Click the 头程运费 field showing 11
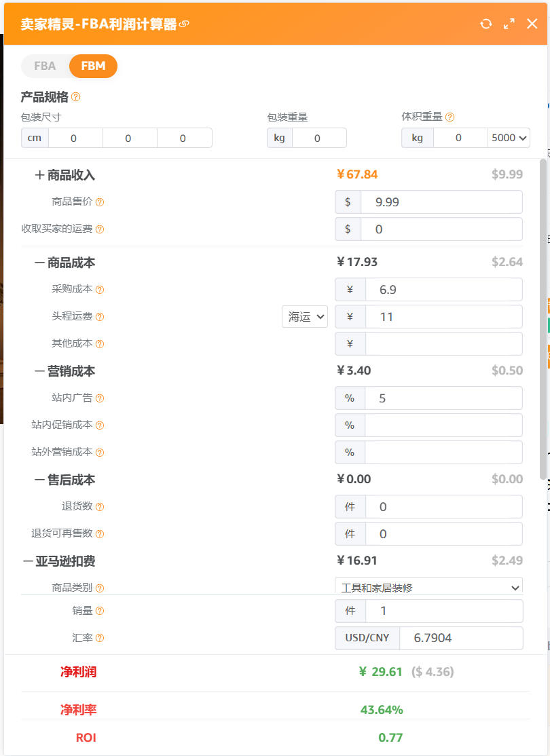This screenshot has height=756, width=550. [443, 317]
